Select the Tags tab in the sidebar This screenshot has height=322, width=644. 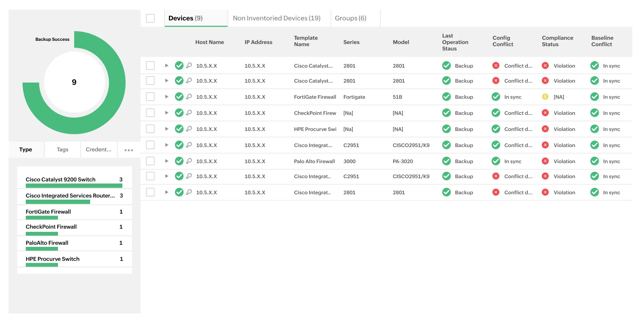coord(62,150)
